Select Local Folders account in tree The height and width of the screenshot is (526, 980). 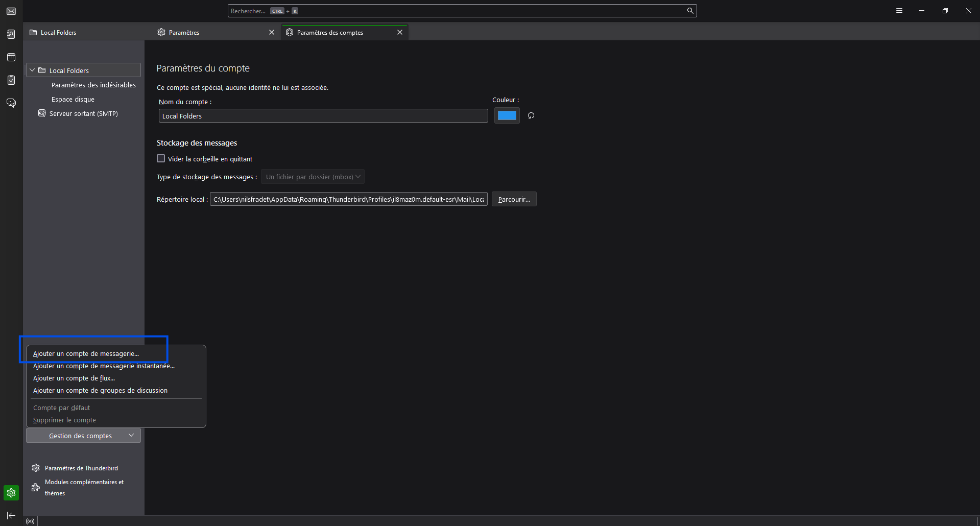click(83, 70)
